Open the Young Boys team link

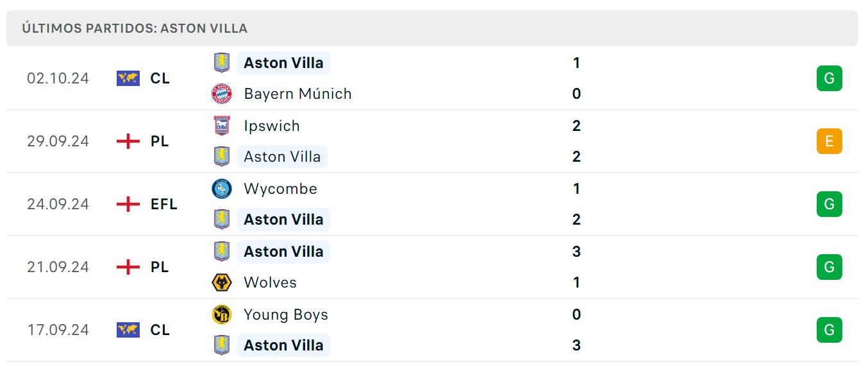[286, 315]
